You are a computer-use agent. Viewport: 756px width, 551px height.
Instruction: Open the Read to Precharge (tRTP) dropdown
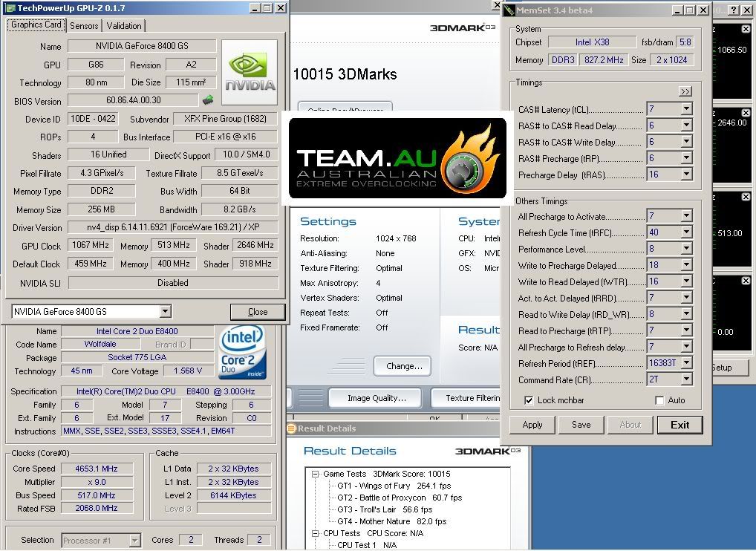(687, 331)
